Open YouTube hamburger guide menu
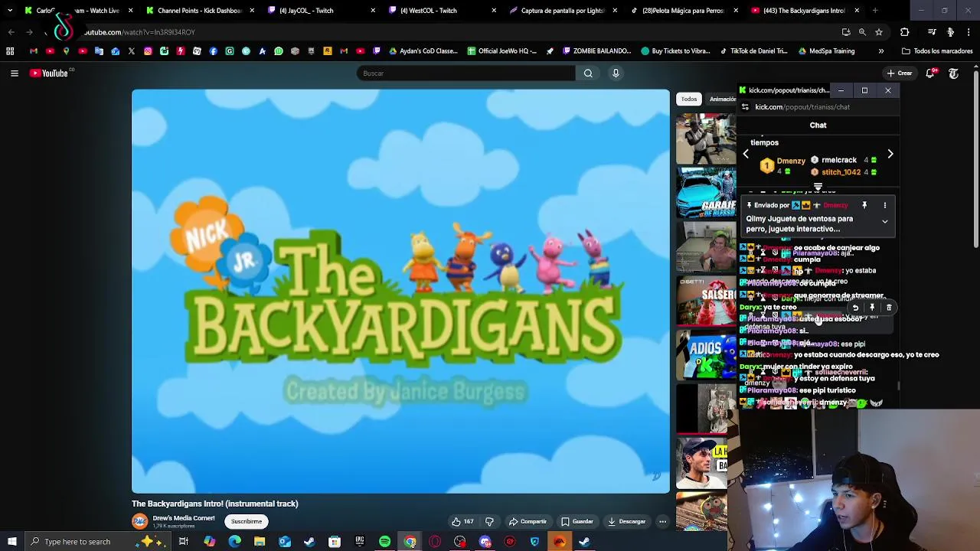980x551 pixels. tap(14, 73)
